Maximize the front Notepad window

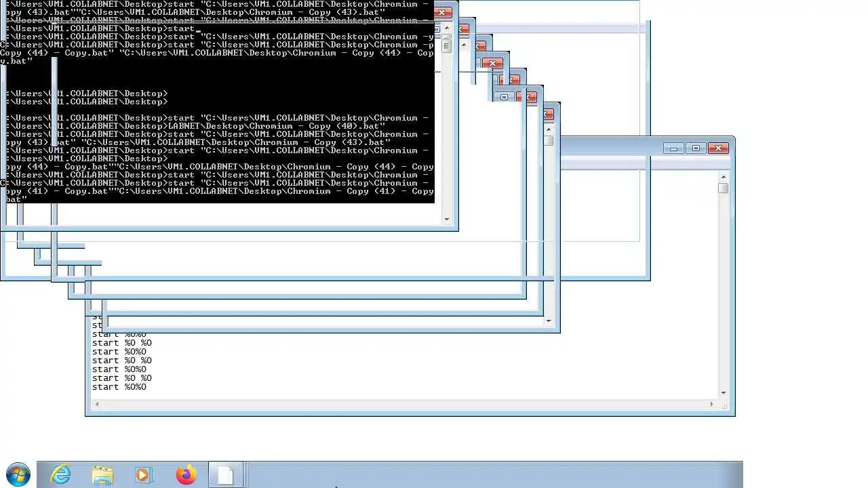[696, 148]
